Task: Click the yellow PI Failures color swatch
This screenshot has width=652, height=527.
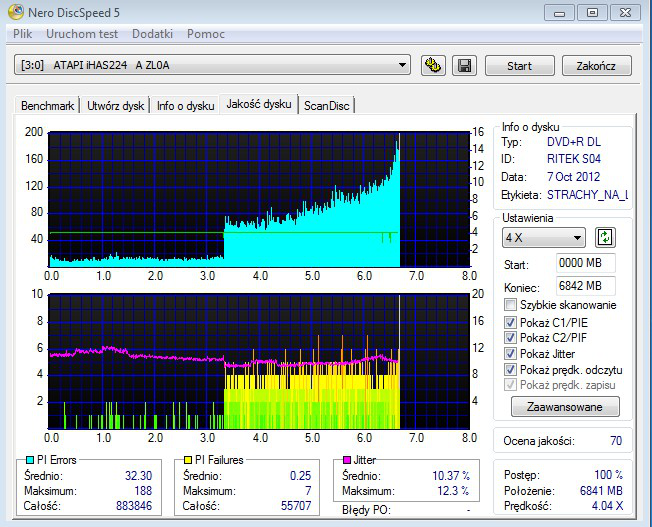Action: pos(188,460)
